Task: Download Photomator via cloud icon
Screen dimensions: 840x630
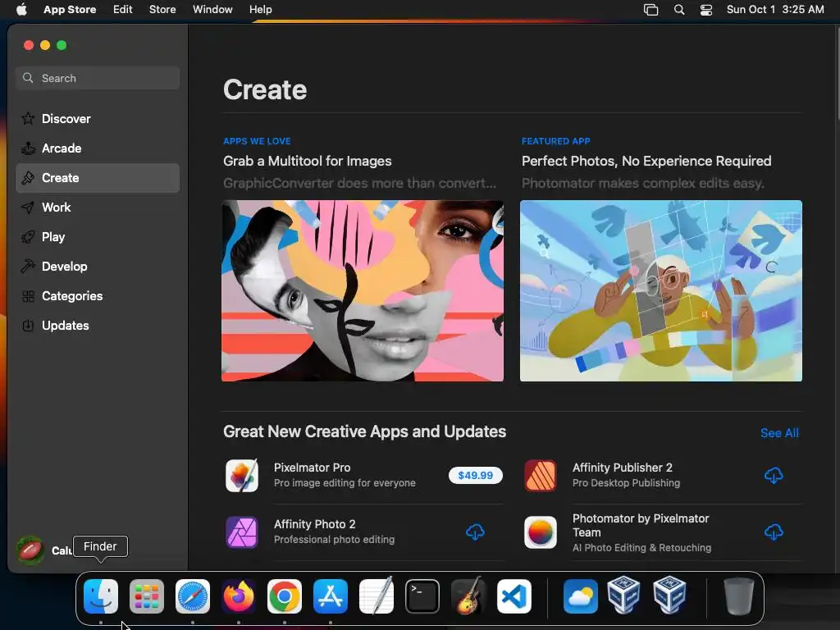Action: point(774,532)
